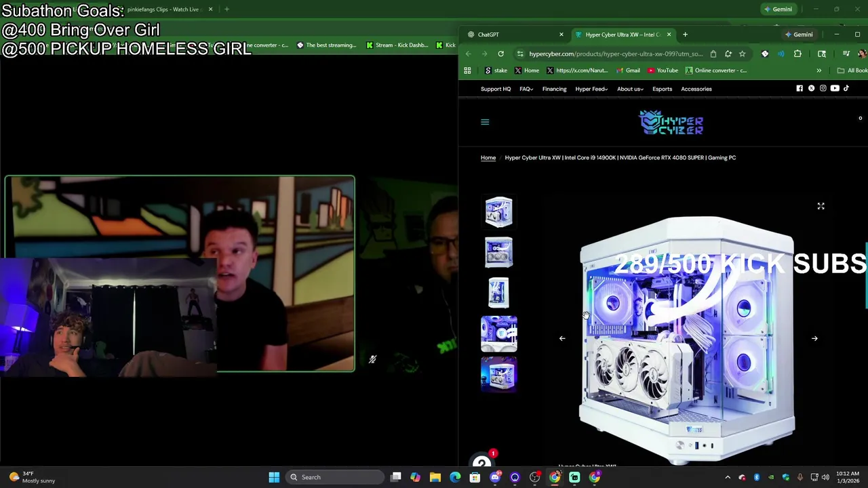Image resolution: width=868 pixels, height=488 pixels.
Task: Open the Gemini button in the front browser
Action: coord(798,35)
